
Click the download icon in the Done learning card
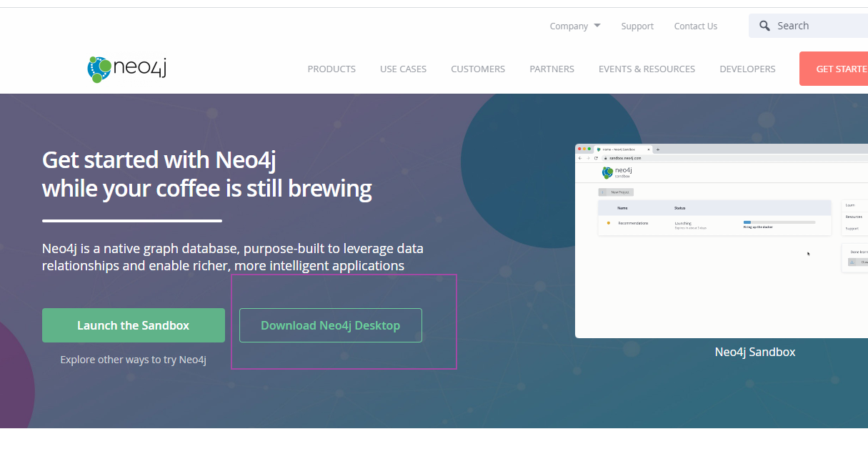tap(852, 261)
